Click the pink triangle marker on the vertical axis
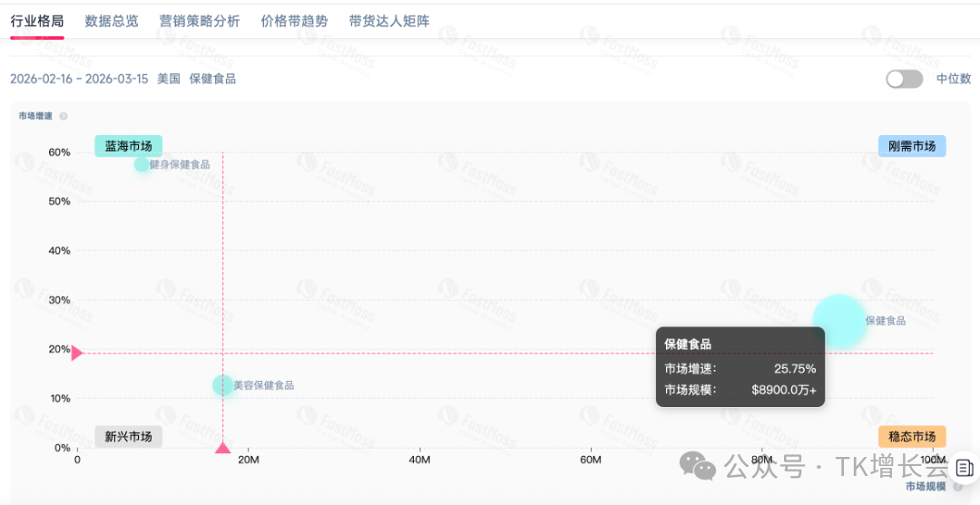This screenshot has height=505, width=980. (x=76, y=353)
